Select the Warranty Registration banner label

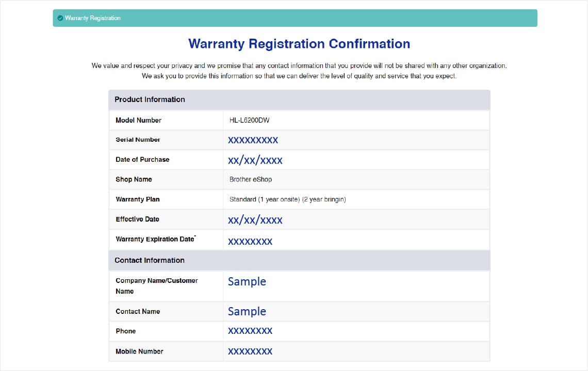click(92, 18)
